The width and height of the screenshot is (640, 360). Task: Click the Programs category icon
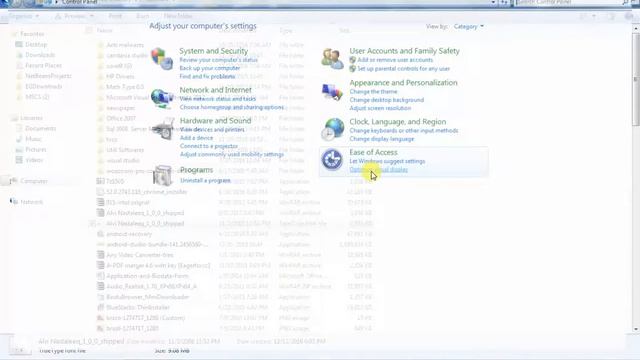click(x=163, y=176)
